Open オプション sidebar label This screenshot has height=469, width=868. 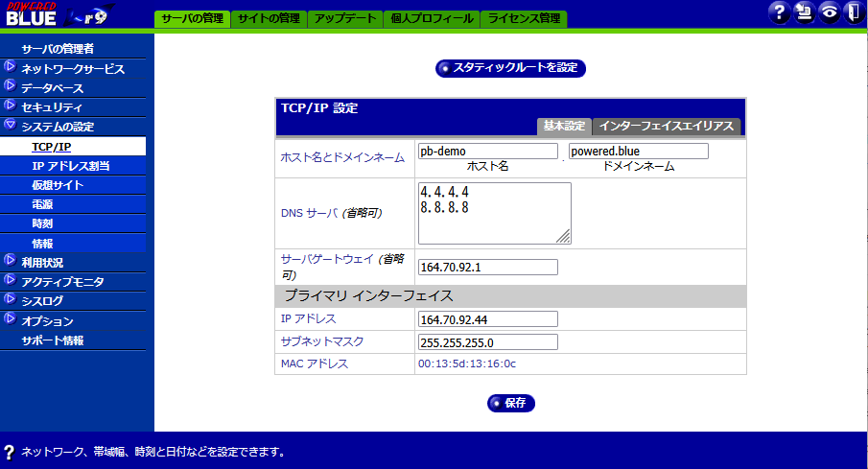pos(47,321)
